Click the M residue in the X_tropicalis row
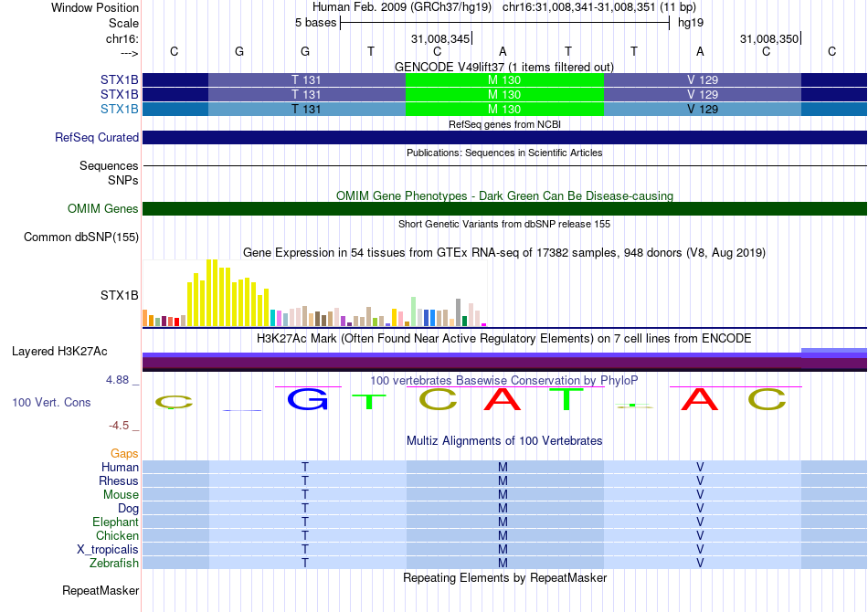The width and height of the screenshot is (868, 612). point(503,550)
